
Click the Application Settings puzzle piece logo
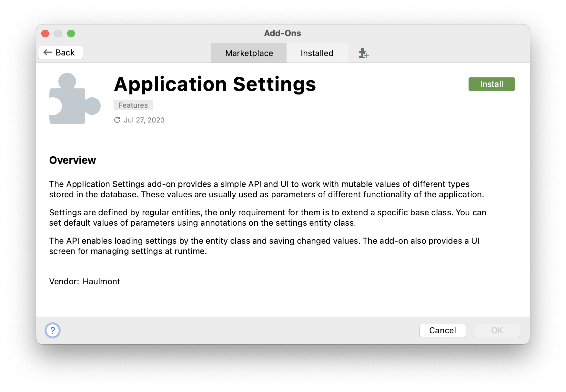pyautogui.click(x=75, y=98)
